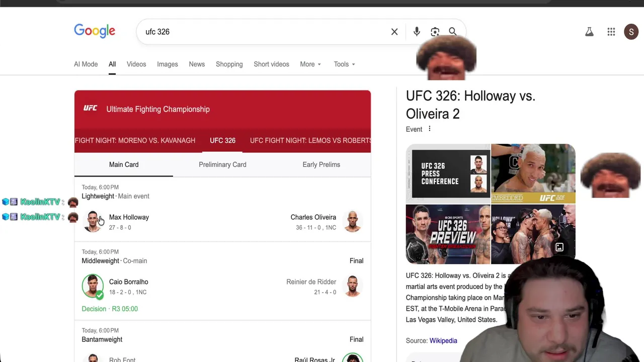Click Final status of Middleweight bout
Image resolution: width=644 pixels, height=362 pixels.
[356, 261]
